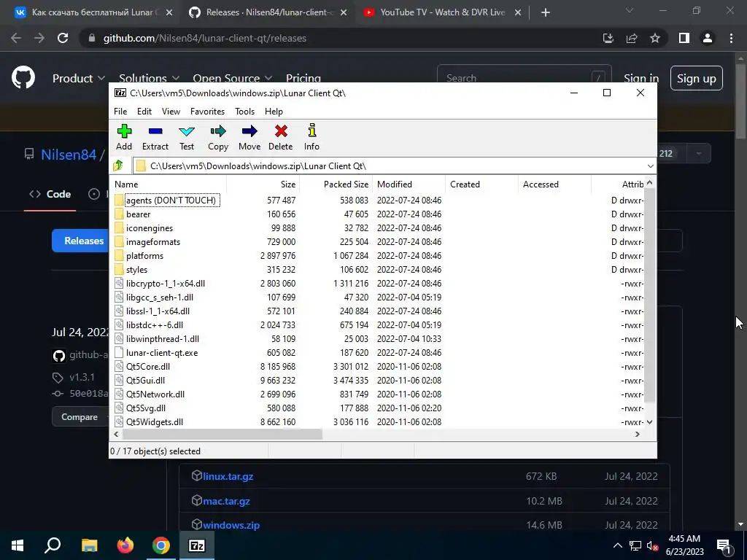Sort the file list by Name column
The width and height of the screenshot is (747, 560).
pos(168,184)
